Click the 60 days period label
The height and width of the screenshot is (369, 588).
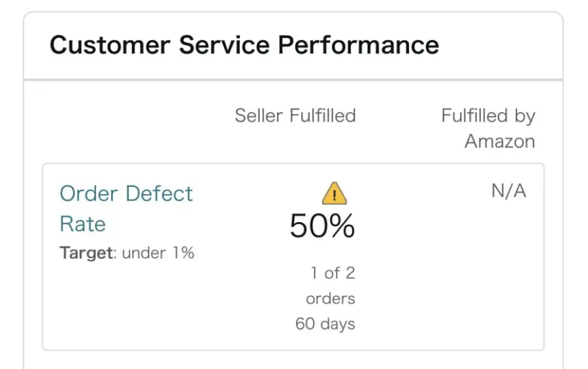(325, 324)
